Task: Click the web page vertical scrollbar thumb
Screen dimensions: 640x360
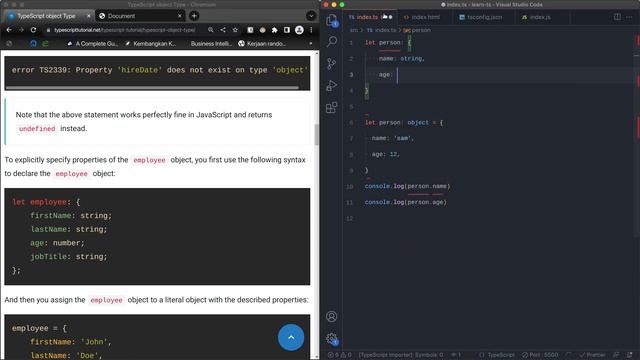Action: point(316,134)
